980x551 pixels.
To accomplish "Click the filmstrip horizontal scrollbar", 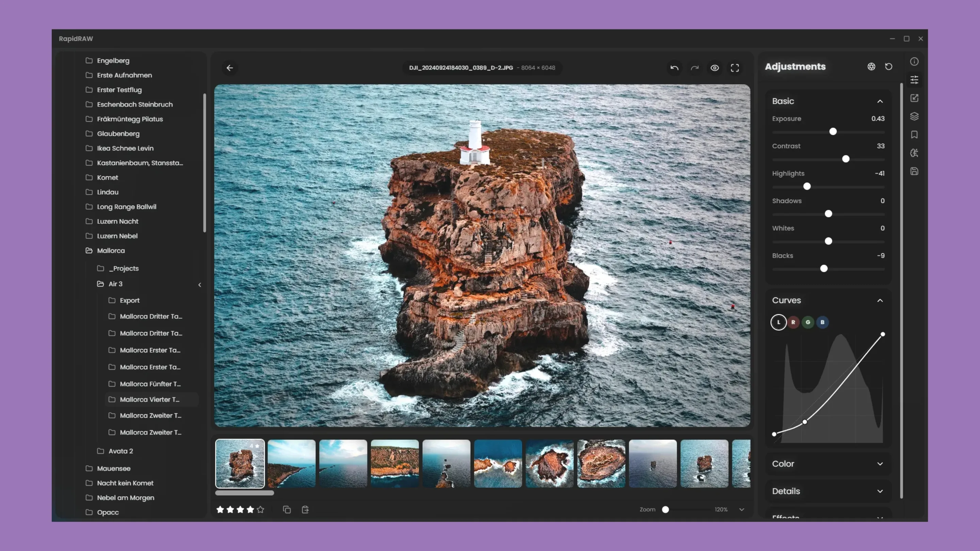I will tap(244, 493).
